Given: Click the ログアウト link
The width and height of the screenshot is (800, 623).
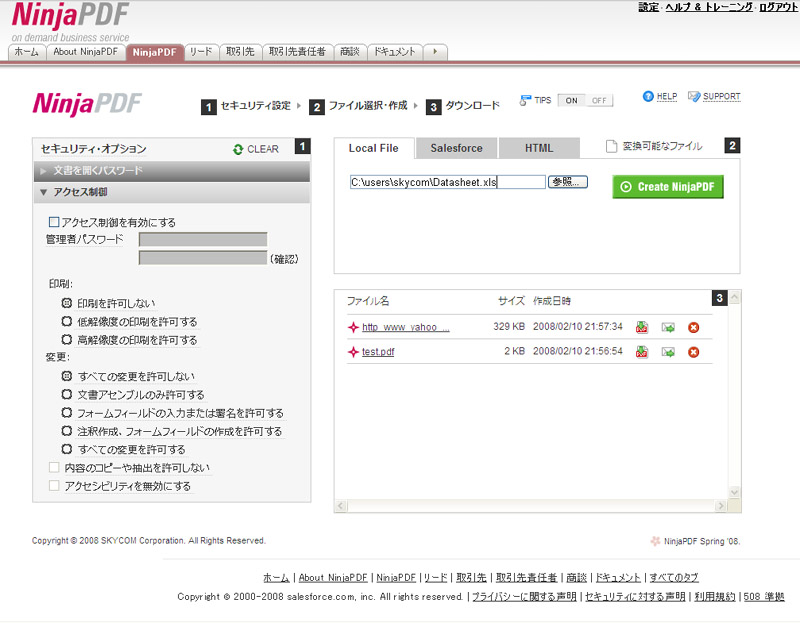Looking at the screenshot, I should point(779,7).
